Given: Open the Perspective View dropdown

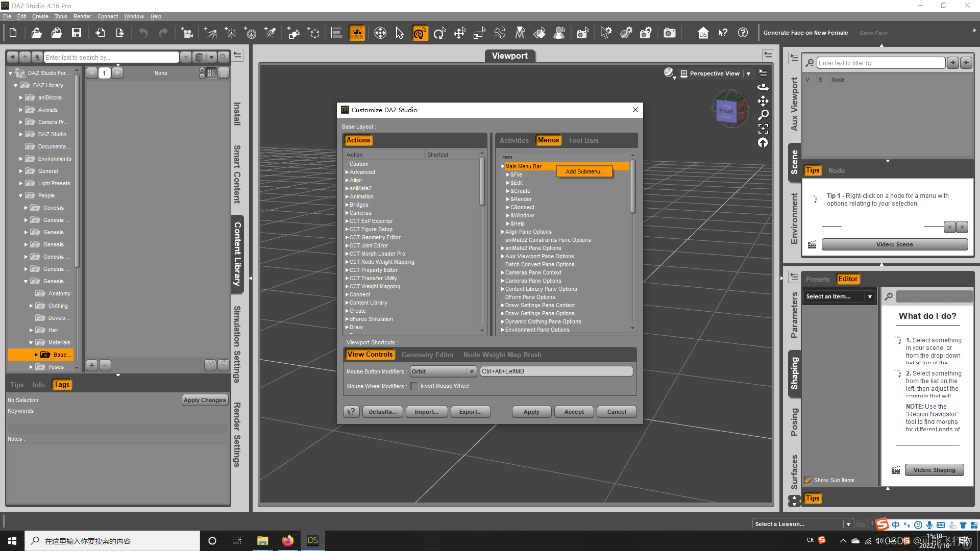Looking at the screenshot, I should pyautogui.click(x=748, y=73).
